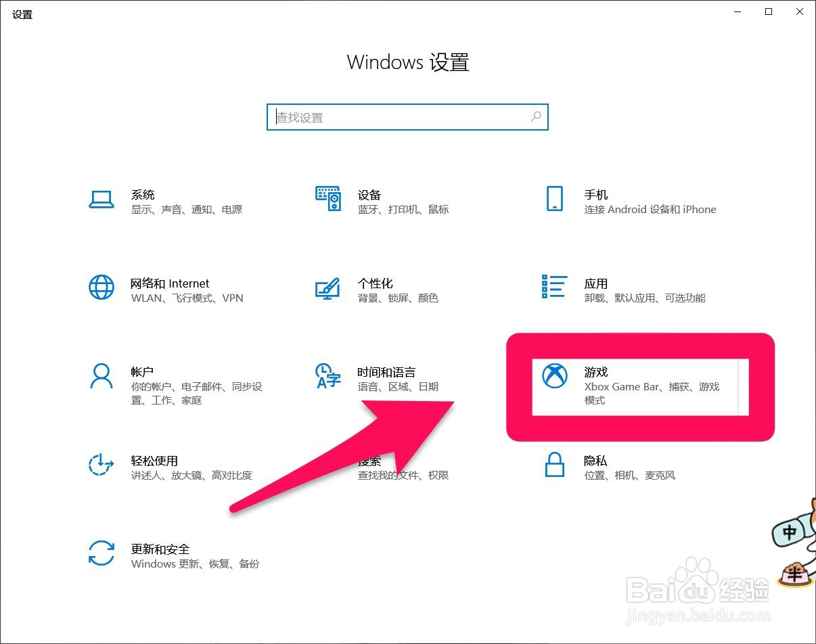The width and height of the screenshot is (816, 644).
Task: Open the 个性化 category title
Action: coord(375,283)
